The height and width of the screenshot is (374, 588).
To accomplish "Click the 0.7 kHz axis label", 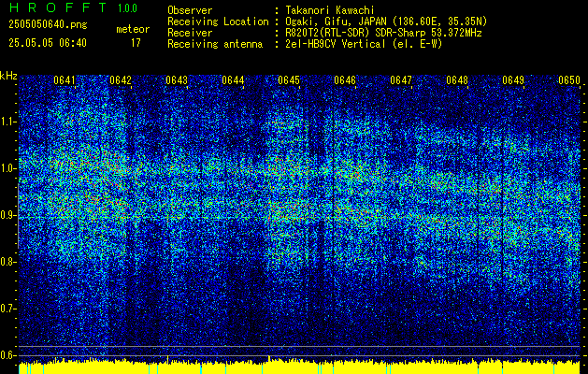I will 8,309.
